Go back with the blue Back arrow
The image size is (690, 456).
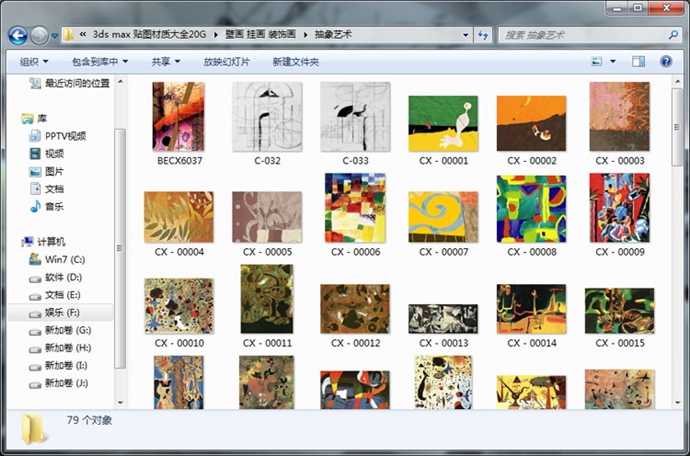click(18, 35)
